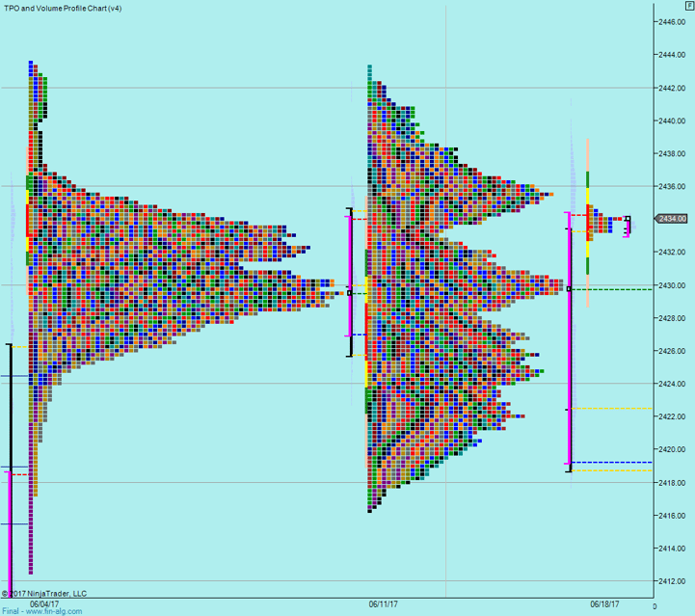Click the TPO and Volume Profile Chart title

(63, 8)
